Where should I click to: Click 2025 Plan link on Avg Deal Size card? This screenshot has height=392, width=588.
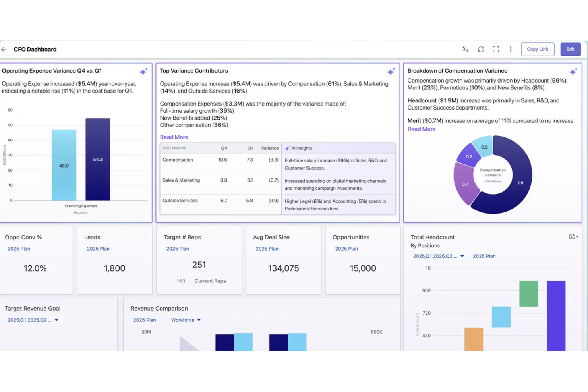pyautogui.click(x=267, y=249)
